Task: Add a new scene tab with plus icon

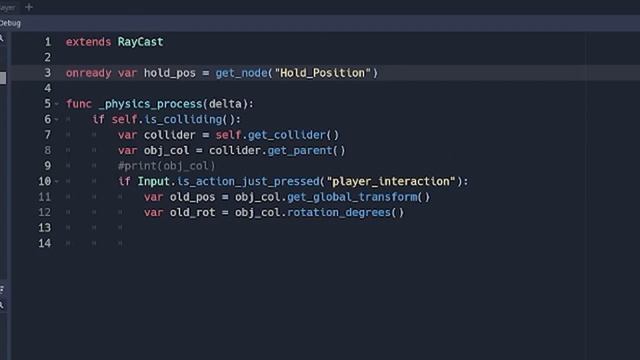Action: (29, 7)
